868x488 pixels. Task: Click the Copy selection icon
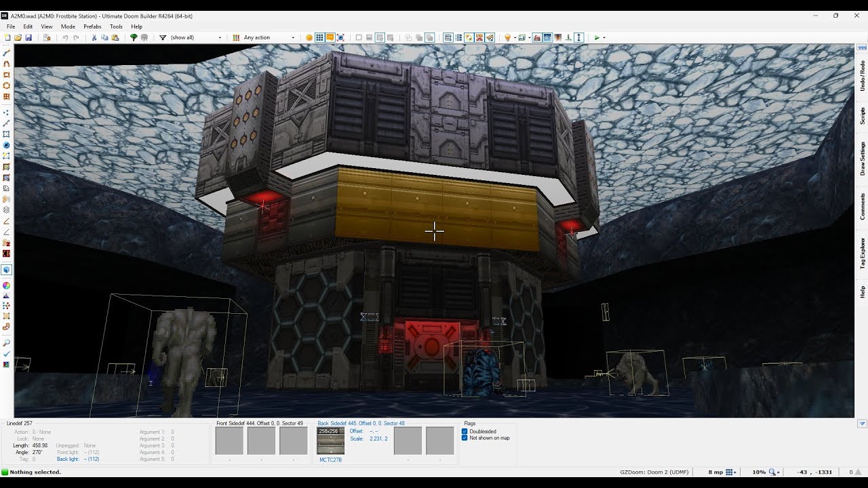pos(104,37)
